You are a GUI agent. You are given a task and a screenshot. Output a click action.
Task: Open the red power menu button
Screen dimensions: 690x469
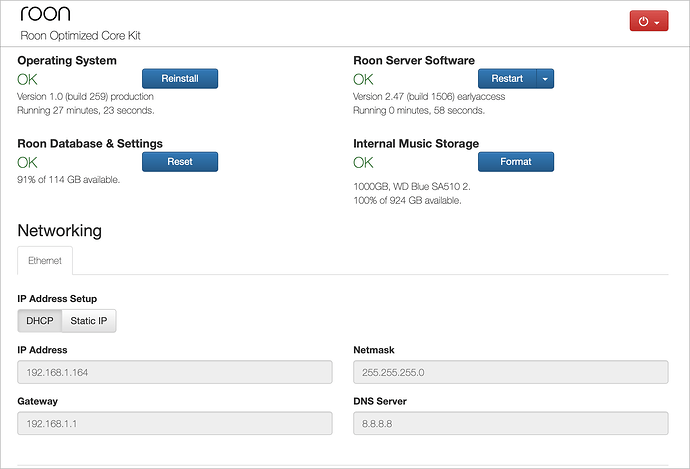[x=649, y=21]
